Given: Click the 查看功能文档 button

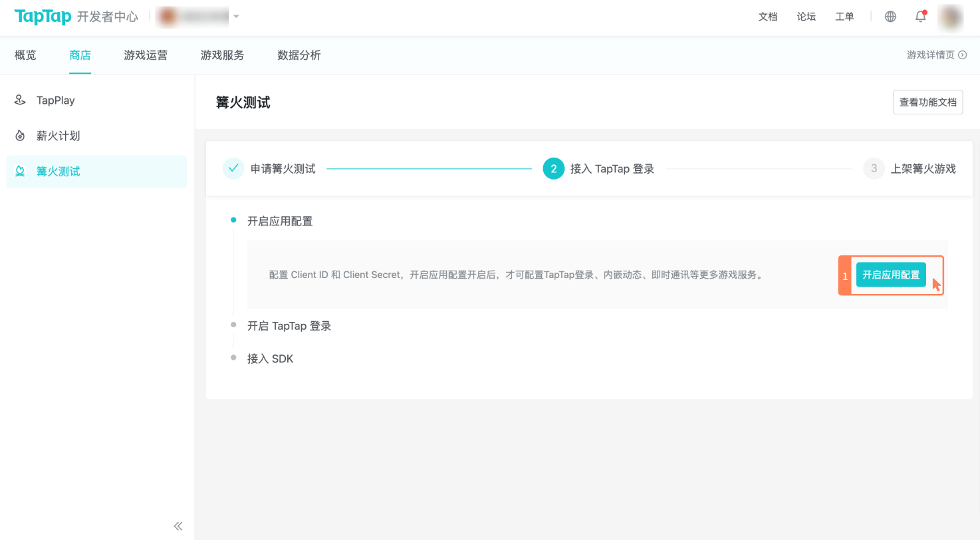Looking at the screenshot, I should tap(927, 102).
